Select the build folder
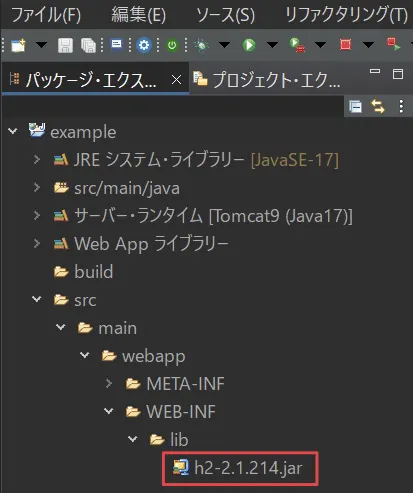This screenshot has width=413, height=493. pyautogui.click(x=84, y=272)
